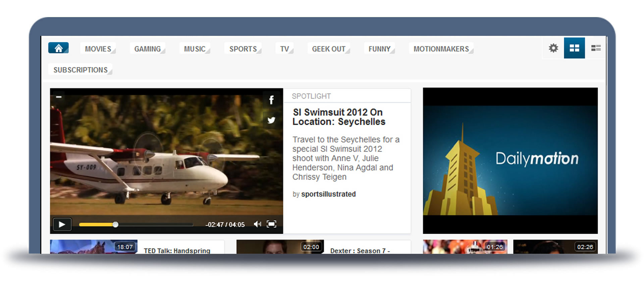
Task: Open the Gaming category
Action: pyautogui.click(x=148, y=49)
